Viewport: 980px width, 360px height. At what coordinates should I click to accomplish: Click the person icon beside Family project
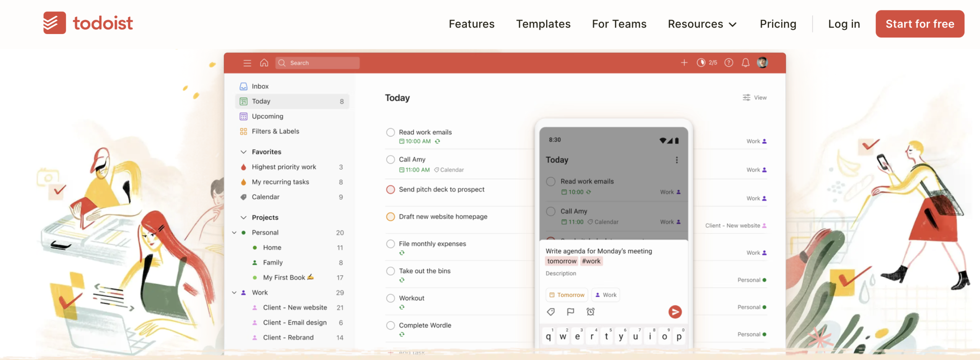(x=255, y=263)
